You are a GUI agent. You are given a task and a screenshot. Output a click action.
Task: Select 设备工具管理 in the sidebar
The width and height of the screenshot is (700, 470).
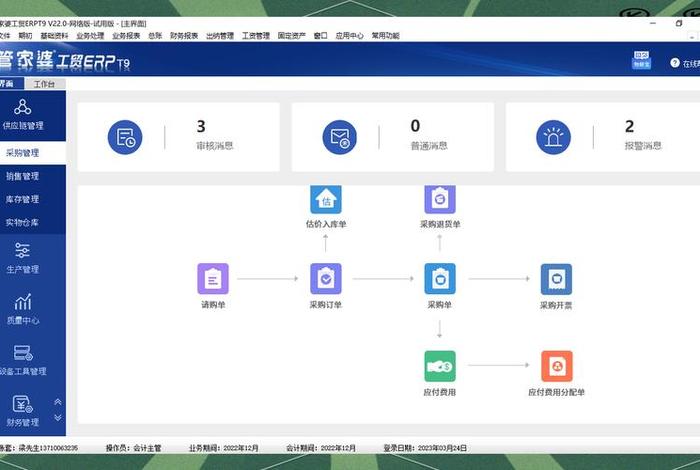(22, 360)
